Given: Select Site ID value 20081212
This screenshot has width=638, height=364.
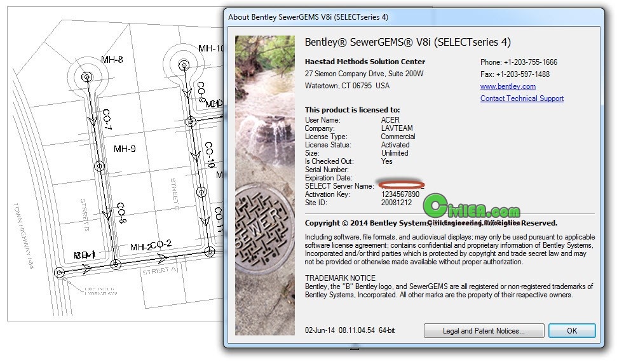Looking at the screenshot, I should (397, 203).
